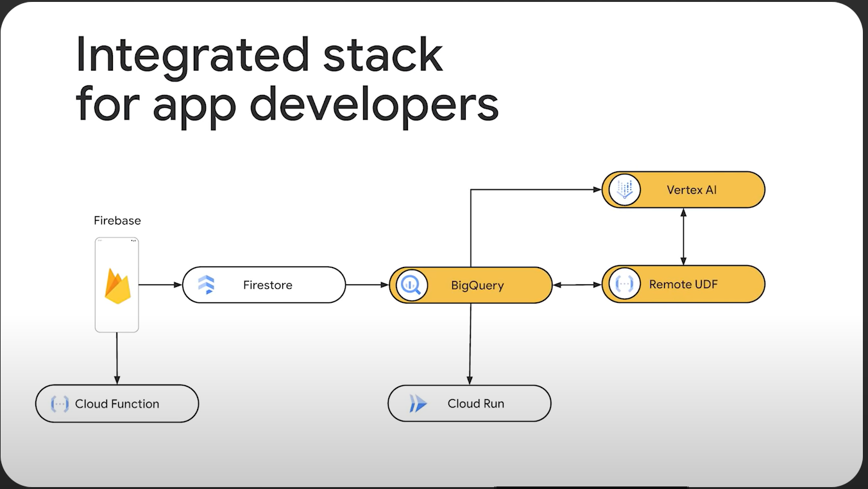
Task: Click the phone mockup screen
Action: (x=117, y=285)
